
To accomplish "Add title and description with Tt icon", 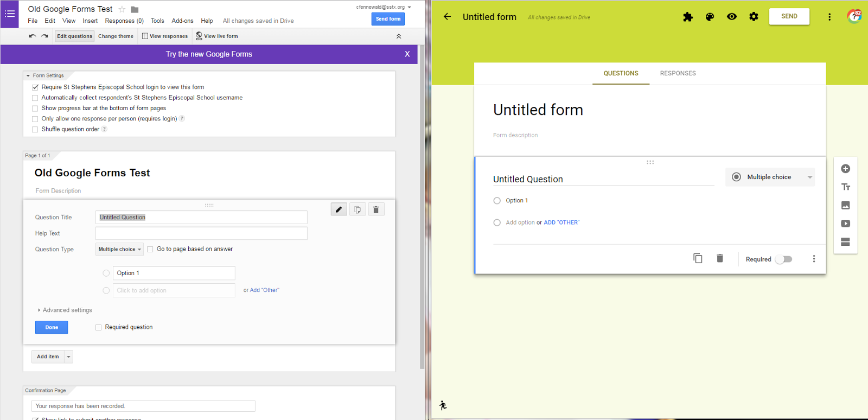I will pos(845,187).
